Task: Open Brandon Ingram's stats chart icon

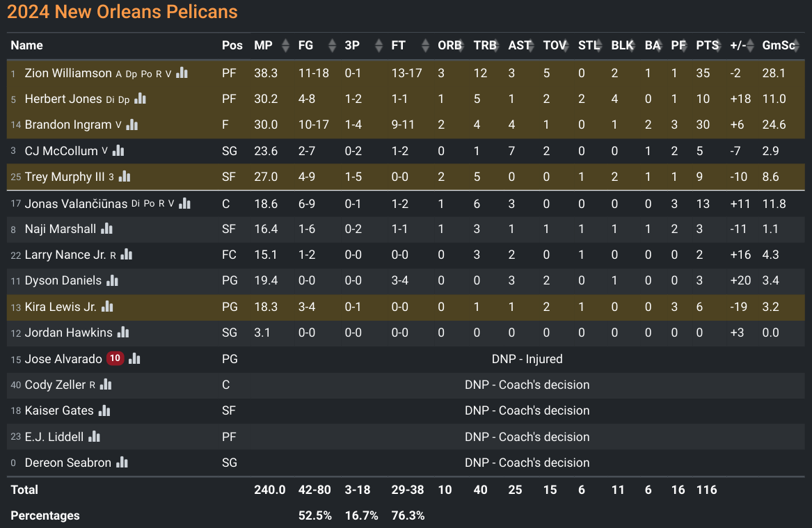Action: coord(132,125)
